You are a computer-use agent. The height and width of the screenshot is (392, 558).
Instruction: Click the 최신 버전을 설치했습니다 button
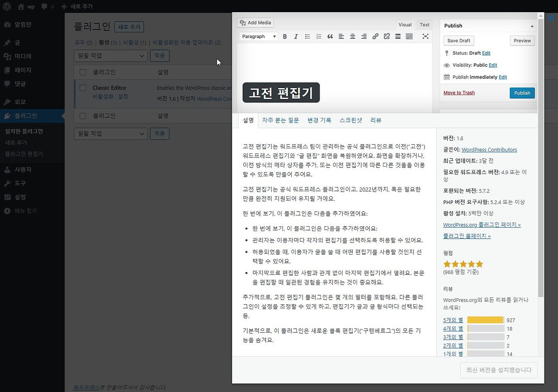[x=499, y=370]
